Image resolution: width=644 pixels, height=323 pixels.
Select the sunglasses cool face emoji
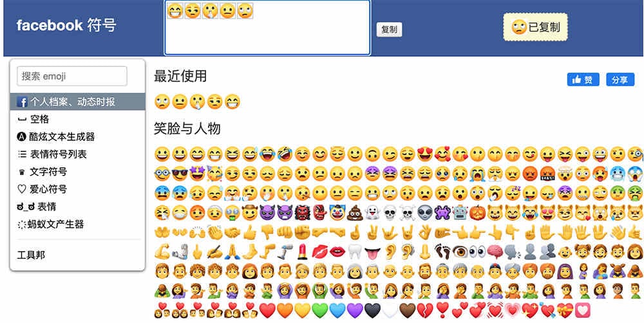(180, 174)
